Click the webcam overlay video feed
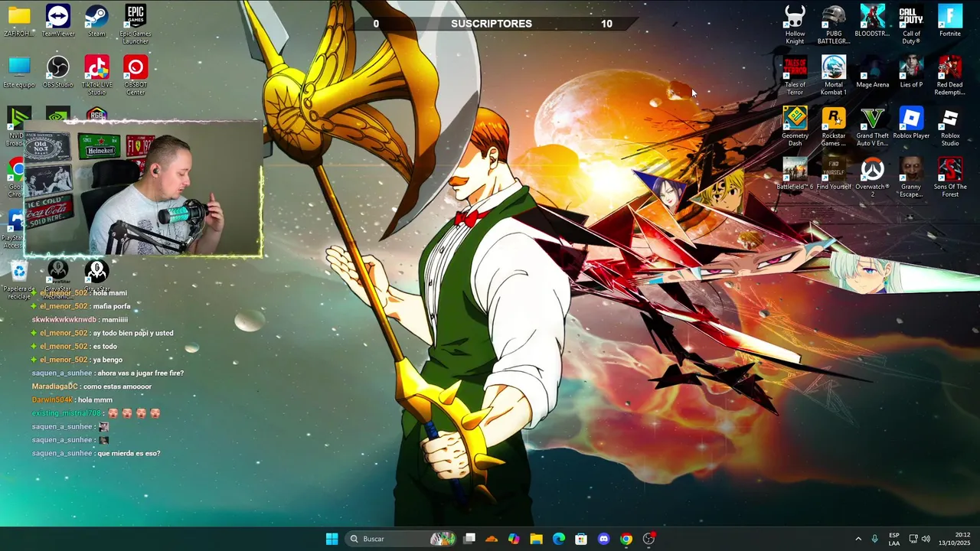 pyautogui.click(x=143, y=188)
